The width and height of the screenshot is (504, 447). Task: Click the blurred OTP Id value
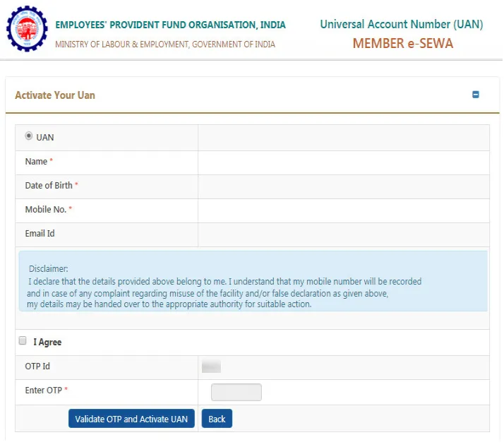211,366
